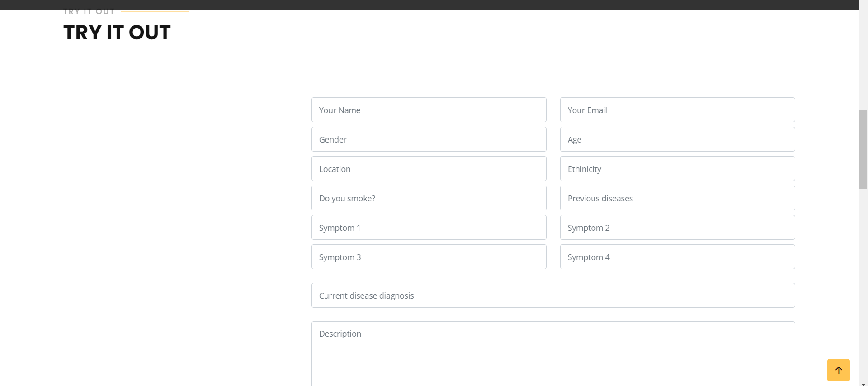Select the Symptom 3 field
This screenshot has height=386, width=868.
[429, 257]
